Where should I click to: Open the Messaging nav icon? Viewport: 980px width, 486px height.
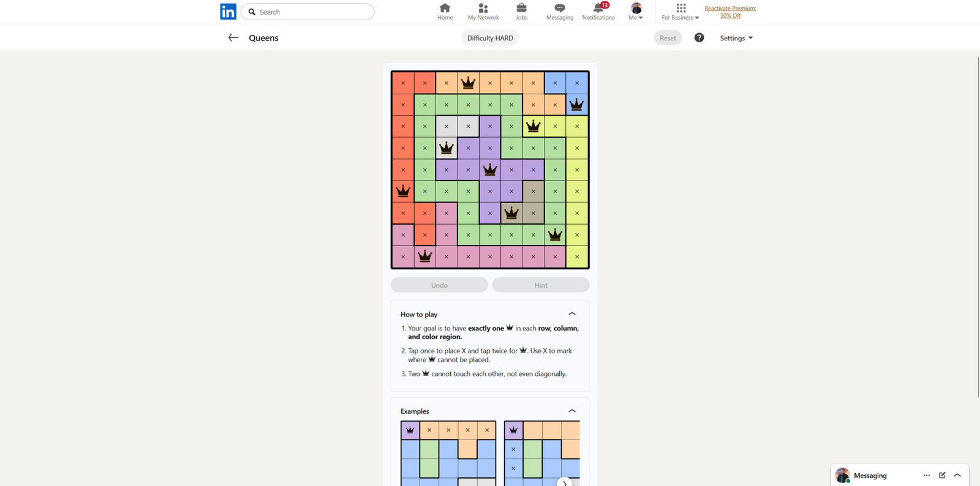(x=559, y=9)
